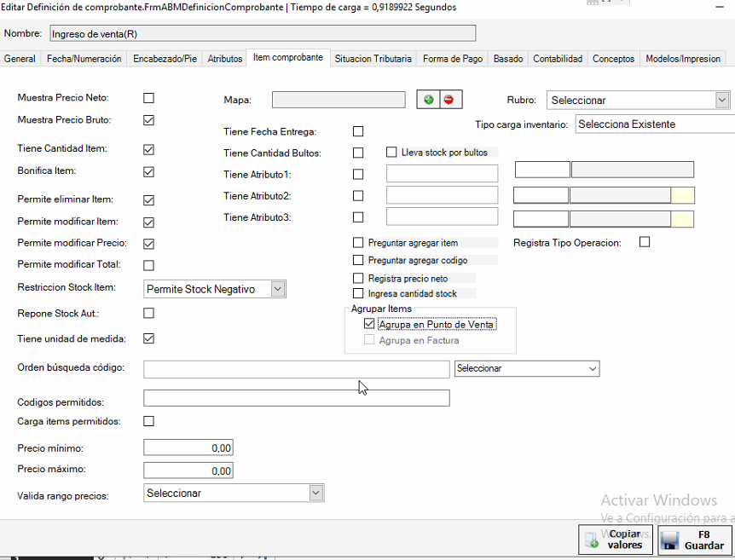Click the Copiar valores button
The width and height of the screenshot is (735, 560).
click(616, 540)
